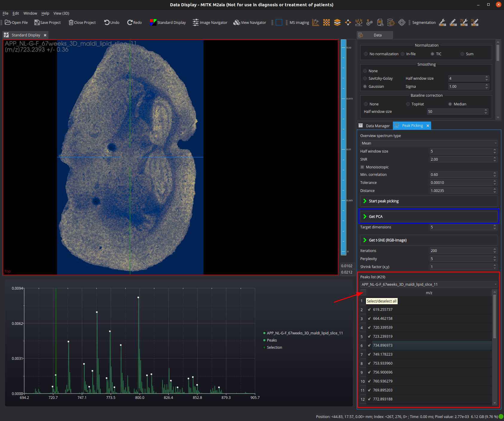504x421 pixels.
Task: Open the Peaks list image dropdown
Action: point(429,284)
